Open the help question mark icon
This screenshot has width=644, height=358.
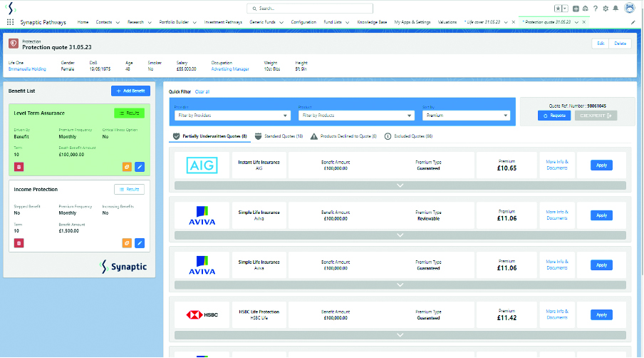click(x=596, y=9)
